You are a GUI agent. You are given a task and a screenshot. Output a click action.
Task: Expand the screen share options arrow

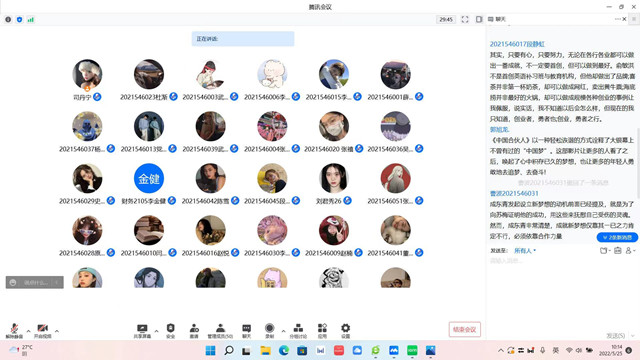tap(156, 331)
